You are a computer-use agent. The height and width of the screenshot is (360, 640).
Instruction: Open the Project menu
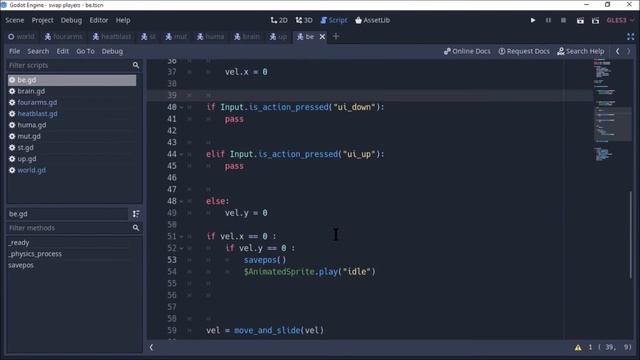tap(42, 20)
